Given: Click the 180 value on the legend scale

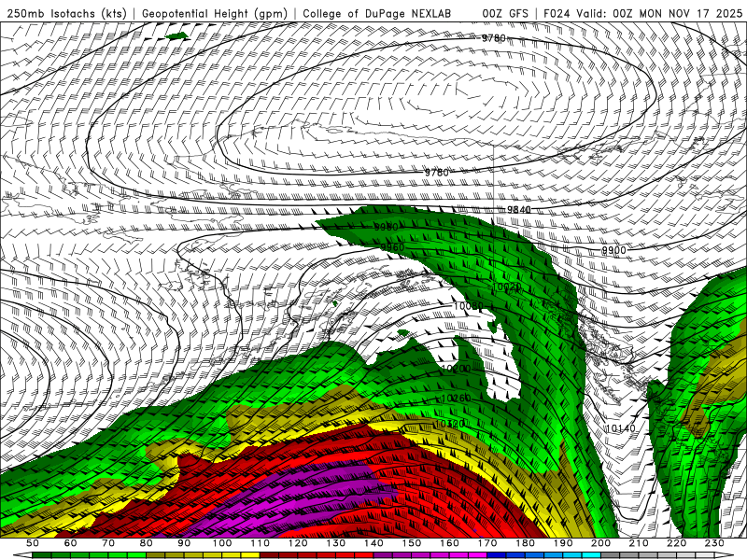Looking at the screenshot, I should (526, 543).
